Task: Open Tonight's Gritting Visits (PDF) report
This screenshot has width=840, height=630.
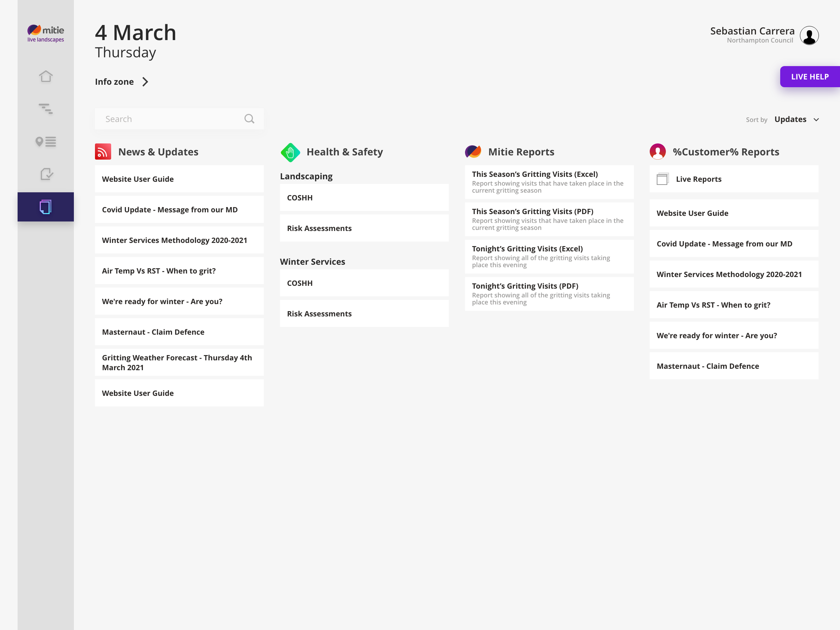Action: pyautogui.click(x=549, y=294)
